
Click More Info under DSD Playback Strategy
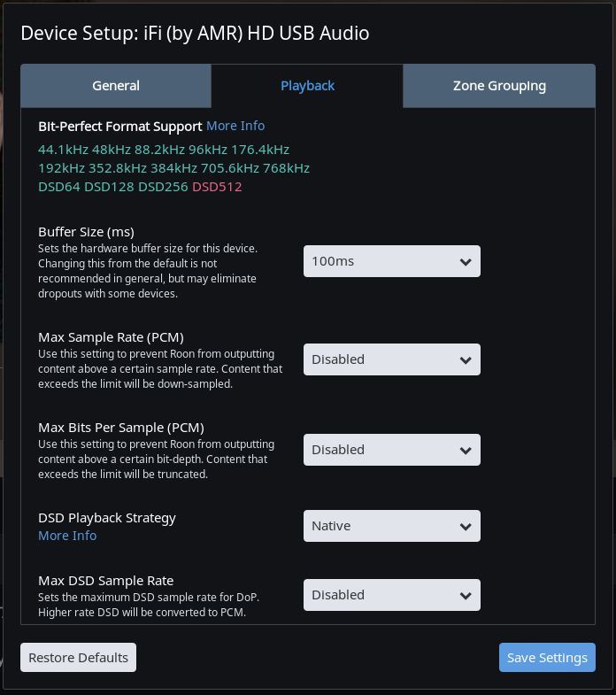(67, 536)
